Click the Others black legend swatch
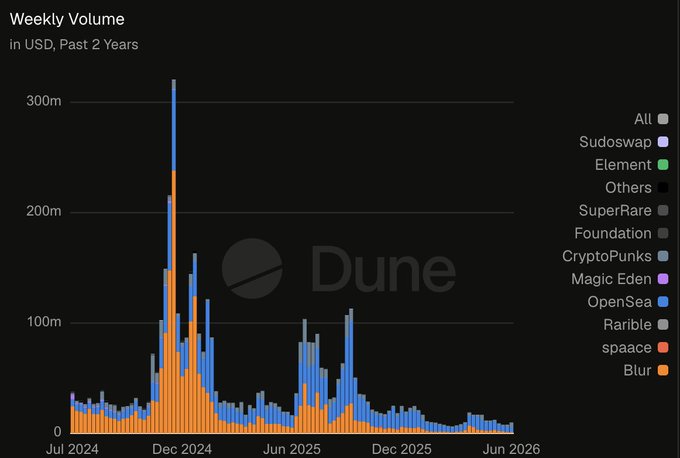This screenshot has width=680, height=458. [663, 188]
